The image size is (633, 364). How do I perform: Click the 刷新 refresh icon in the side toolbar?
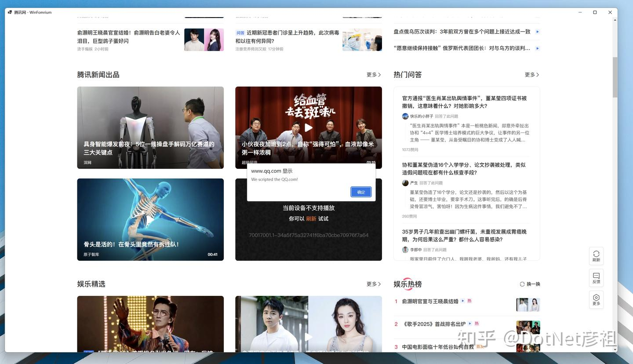(x=596, y=256)
